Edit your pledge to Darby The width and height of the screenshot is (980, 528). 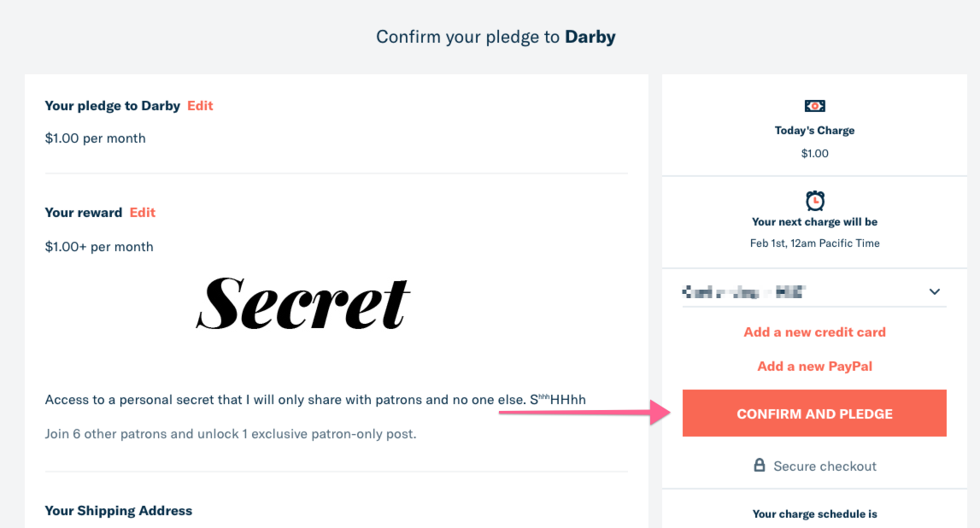pyautogui.click(x=200, y=106)
